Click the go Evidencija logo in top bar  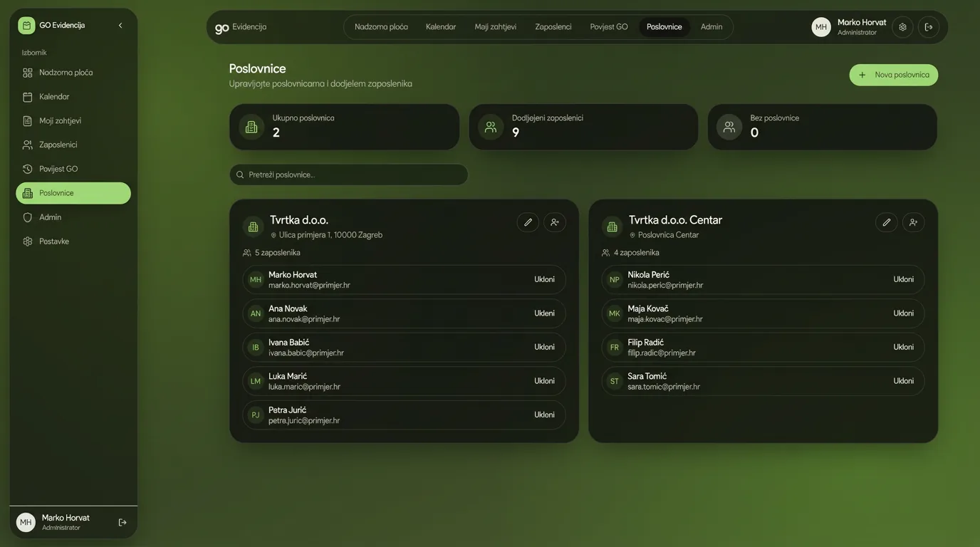(x=241, y=27)
